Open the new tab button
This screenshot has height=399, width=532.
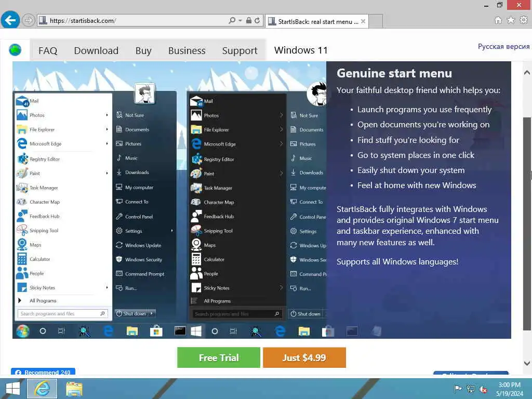(x=376, y=21)
